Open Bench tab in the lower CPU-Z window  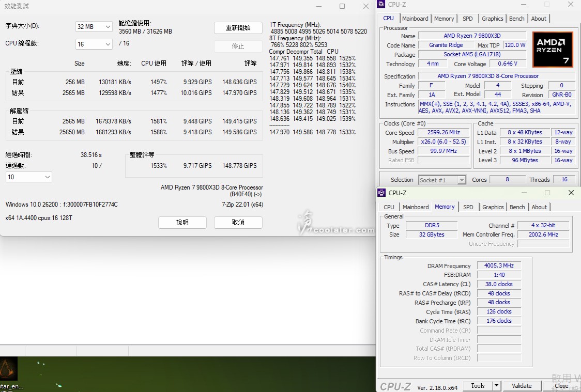point(517,207)
